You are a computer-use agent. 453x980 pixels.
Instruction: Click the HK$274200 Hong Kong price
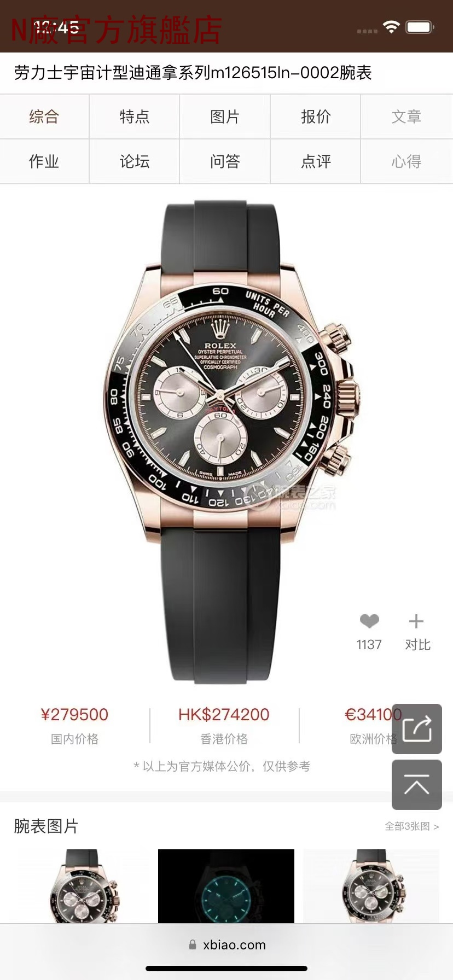pyautogui.click(x=224, y=714)
